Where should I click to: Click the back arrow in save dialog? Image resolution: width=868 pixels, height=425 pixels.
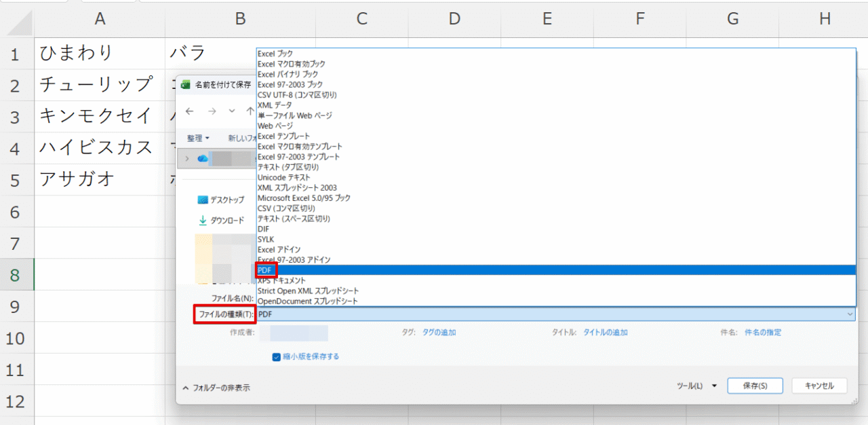pyautogui.click(x=190, y=111)
